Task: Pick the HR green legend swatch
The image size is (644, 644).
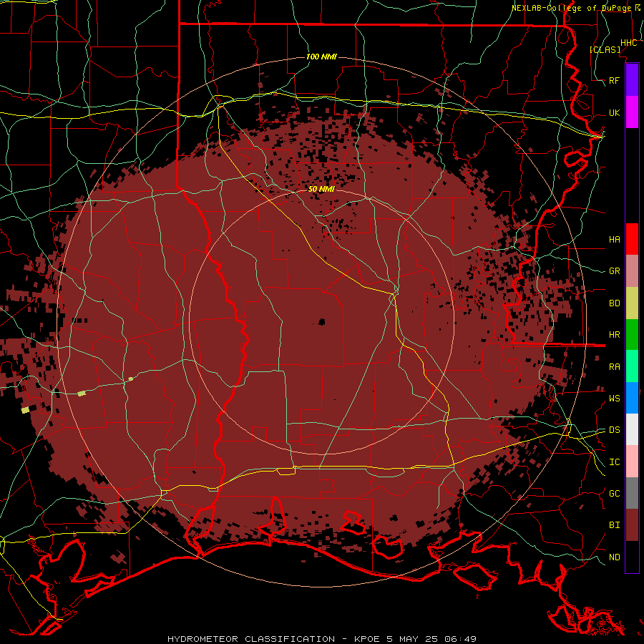Action: point(632,335)
